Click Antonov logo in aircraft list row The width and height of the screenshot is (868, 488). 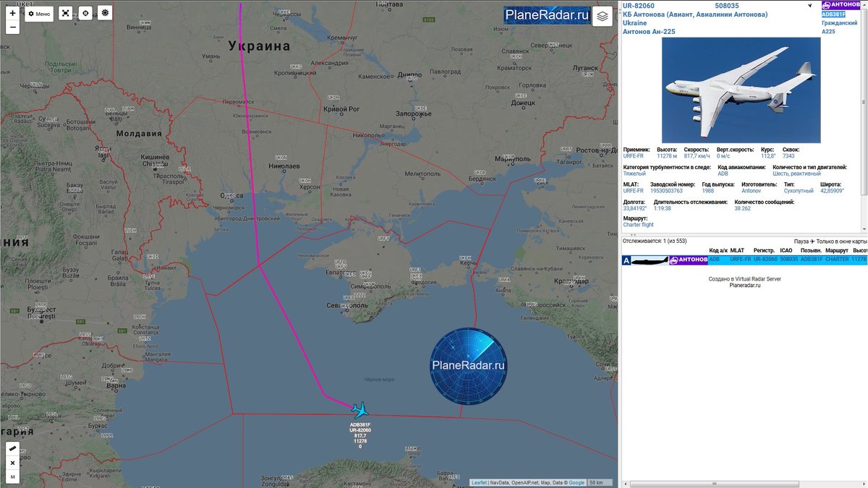click(688, 260)
